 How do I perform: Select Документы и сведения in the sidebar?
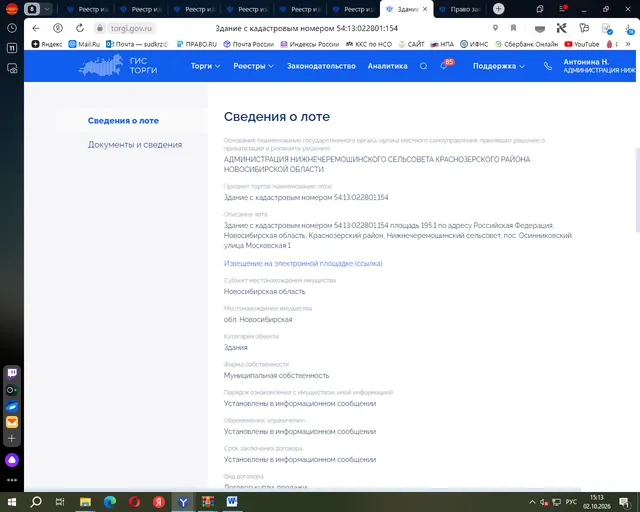pos(135,145)
